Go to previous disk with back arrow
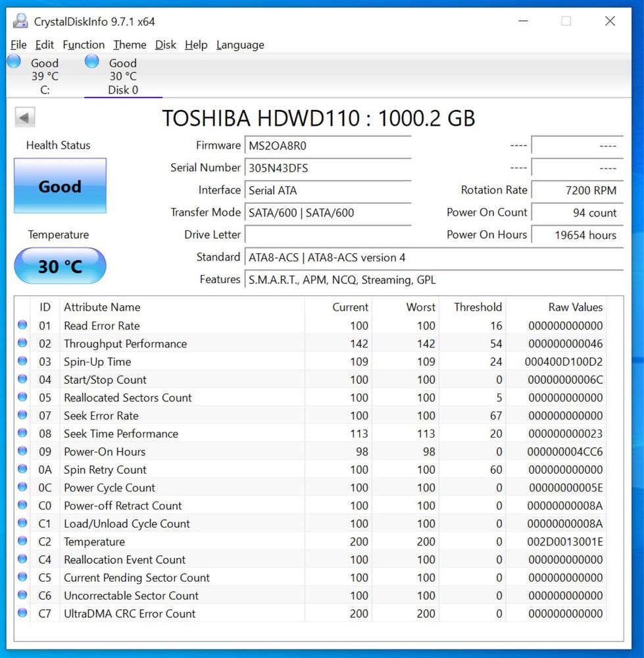The height and width of the screenshot is (658, 644). (25, 118)
